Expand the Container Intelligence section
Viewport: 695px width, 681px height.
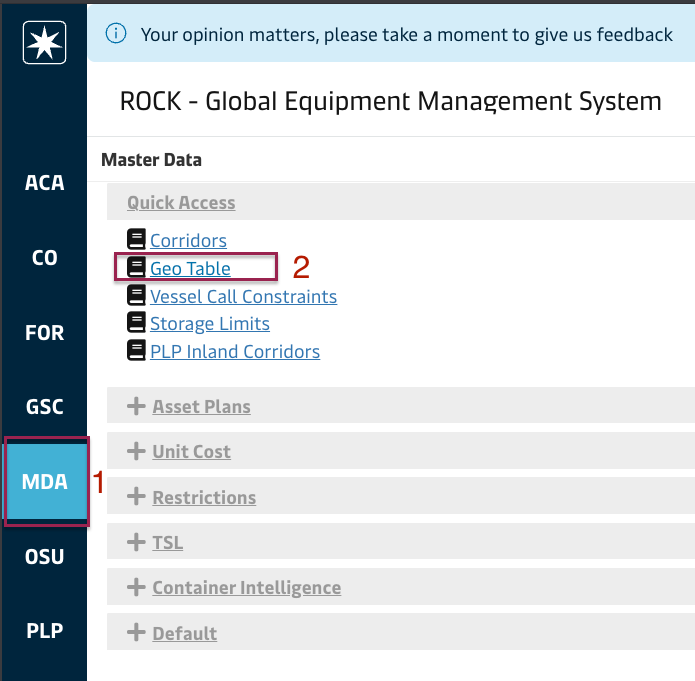tap(246, 587)
